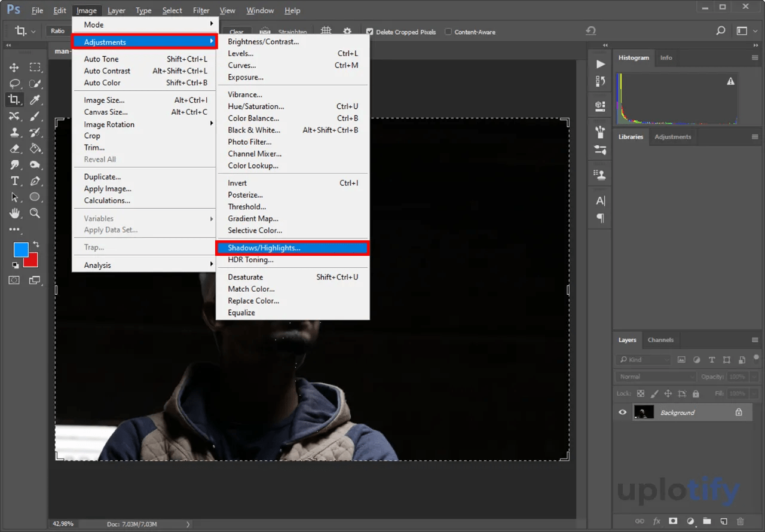
Task: Select the Move tool
Action: [x=14, y=68]
